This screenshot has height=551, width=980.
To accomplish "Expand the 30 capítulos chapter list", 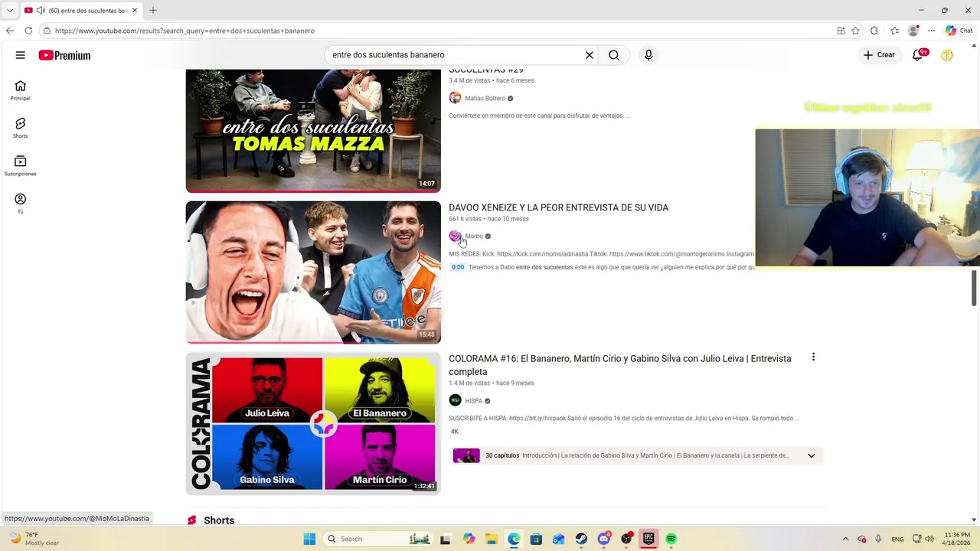I will pos(811,455).
